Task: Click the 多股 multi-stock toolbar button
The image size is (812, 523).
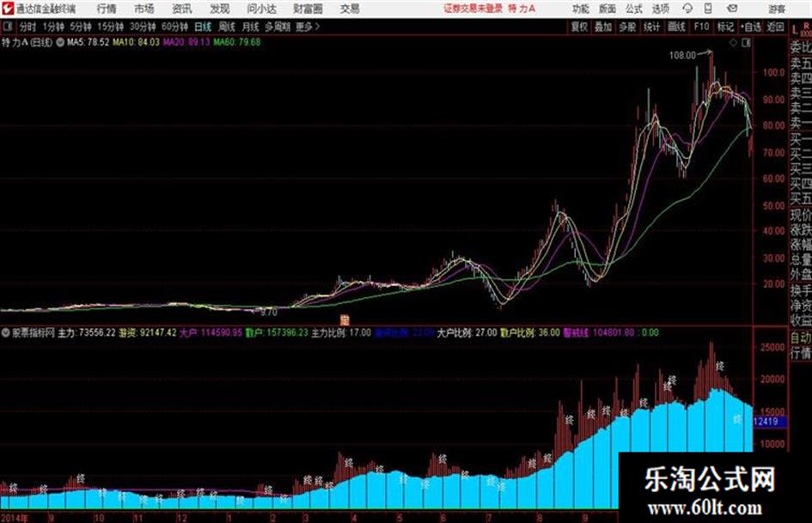Action: 627,27
